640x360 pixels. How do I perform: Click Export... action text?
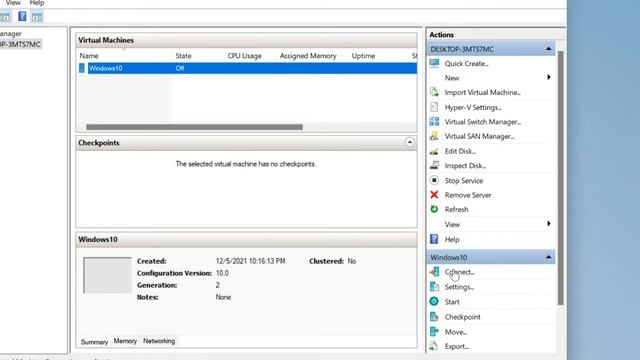pos(456,347)
